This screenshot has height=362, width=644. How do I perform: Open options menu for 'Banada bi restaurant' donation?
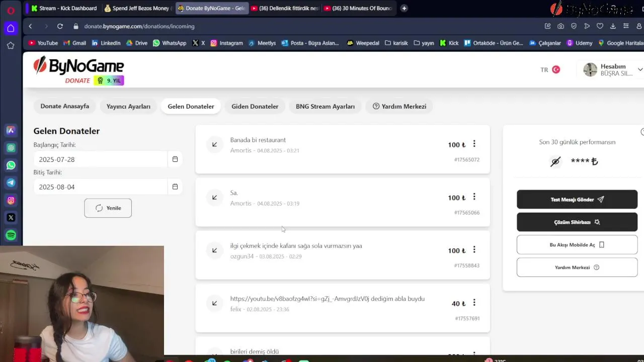tap(474, 144)
